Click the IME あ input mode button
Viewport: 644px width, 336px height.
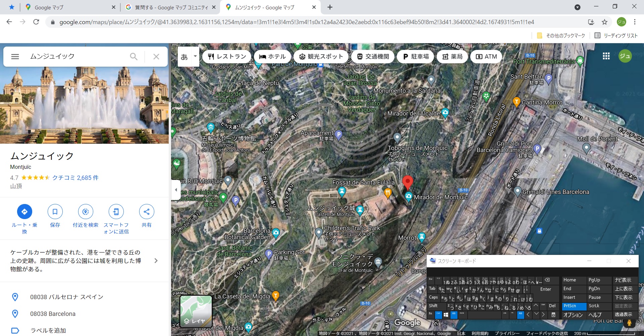pyautogui.click(x=184, y=57)
